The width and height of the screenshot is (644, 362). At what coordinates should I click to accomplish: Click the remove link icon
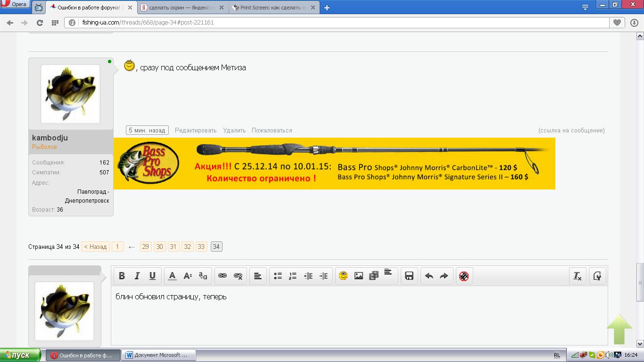tap(238, 276)
